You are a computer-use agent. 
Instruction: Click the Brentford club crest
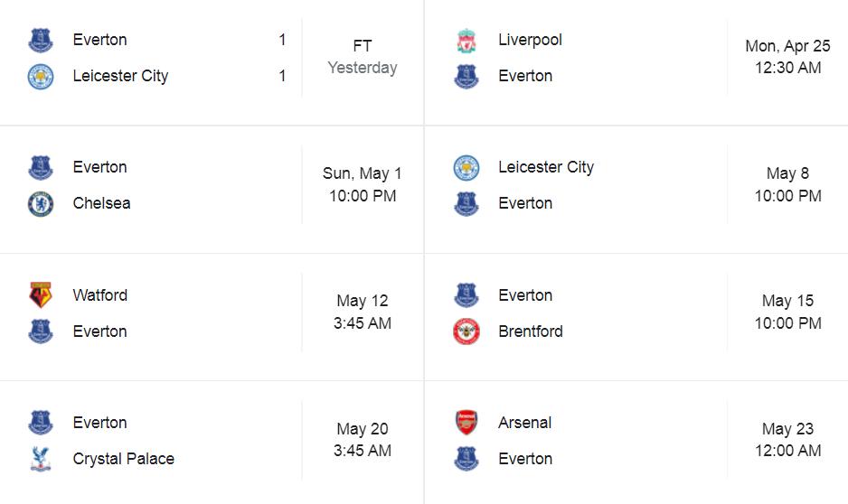tap(466, 331)
